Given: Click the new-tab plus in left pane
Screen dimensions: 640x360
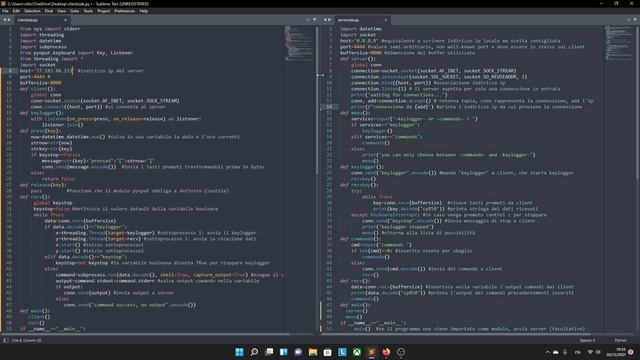Looking at the screenshot, I should (308, 20).
